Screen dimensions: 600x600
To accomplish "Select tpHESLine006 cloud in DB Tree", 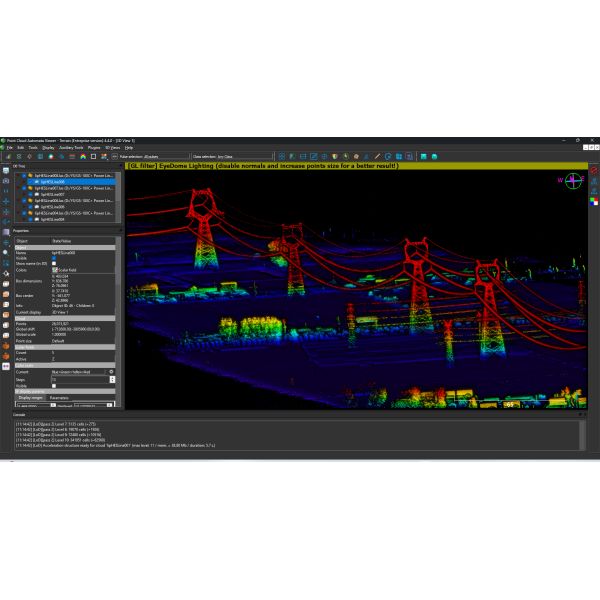I will (x=52, y=207).
